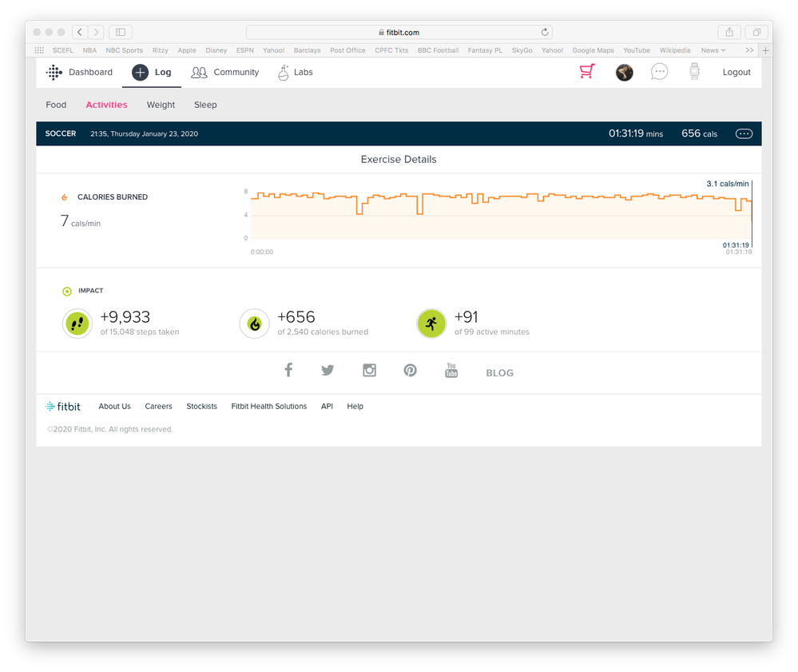The image size is (798, 672).
Task: Click the Logout link
Action: [x=736, y=72]
